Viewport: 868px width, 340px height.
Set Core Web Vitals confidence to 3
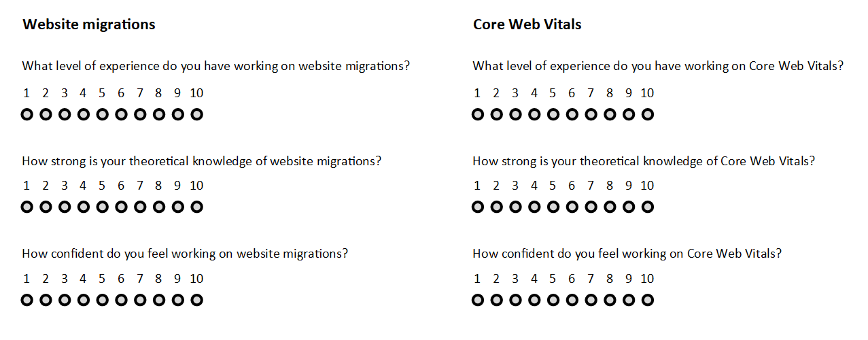(x=515, y=300)
